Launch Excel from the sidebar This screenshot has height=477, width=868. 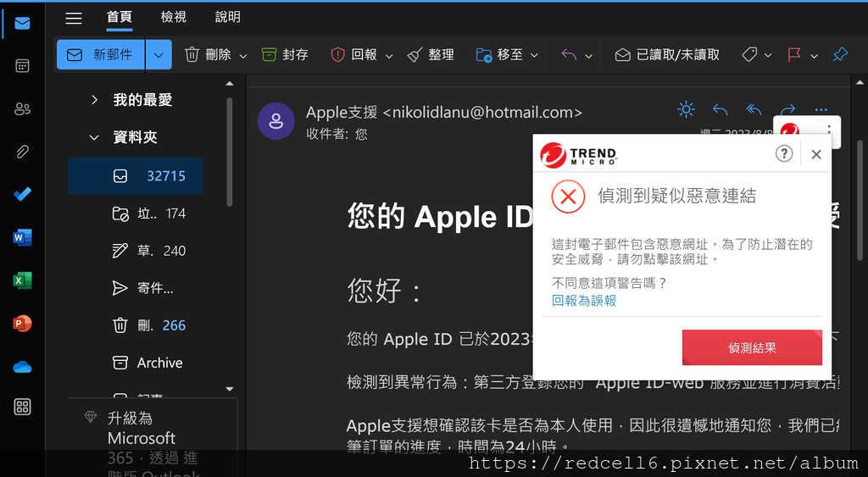[x=22, y=280]
